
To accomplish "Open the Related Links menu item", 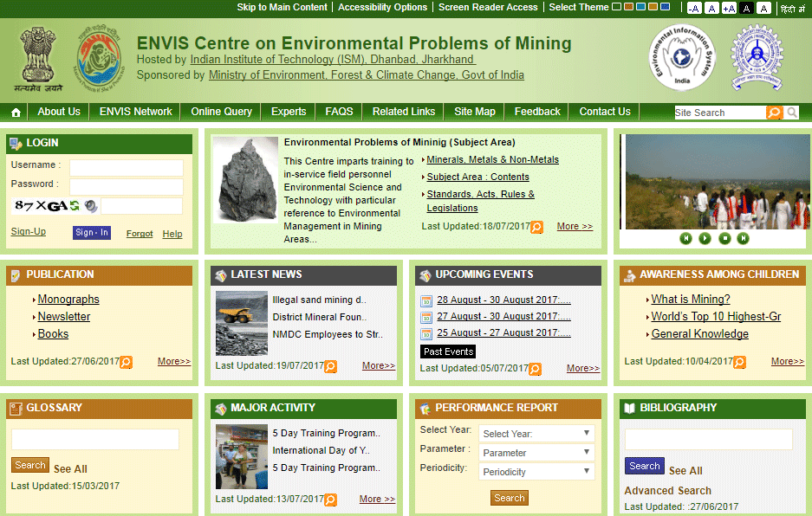I will pyautogui.click(x=404, y=112).
